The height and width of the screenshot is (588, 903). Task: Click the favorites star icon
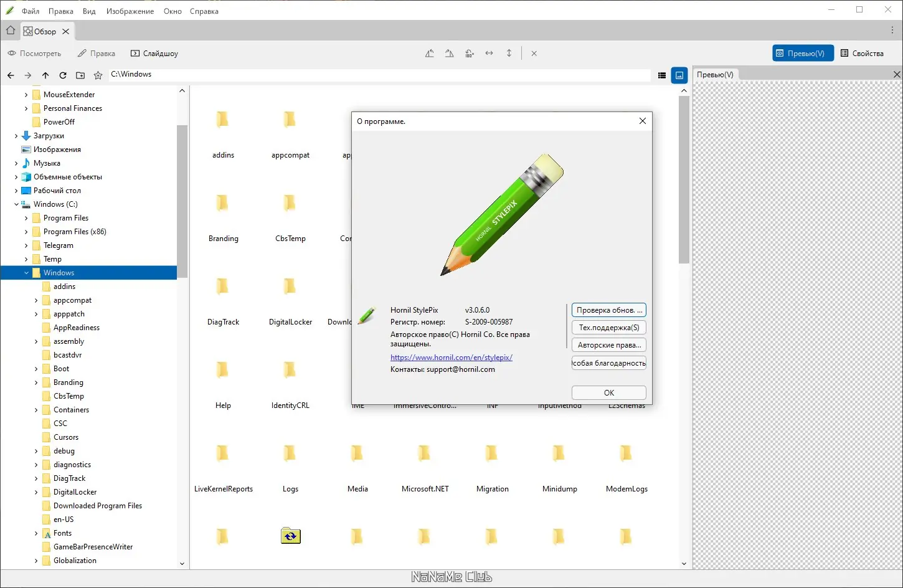coord(98,75)
